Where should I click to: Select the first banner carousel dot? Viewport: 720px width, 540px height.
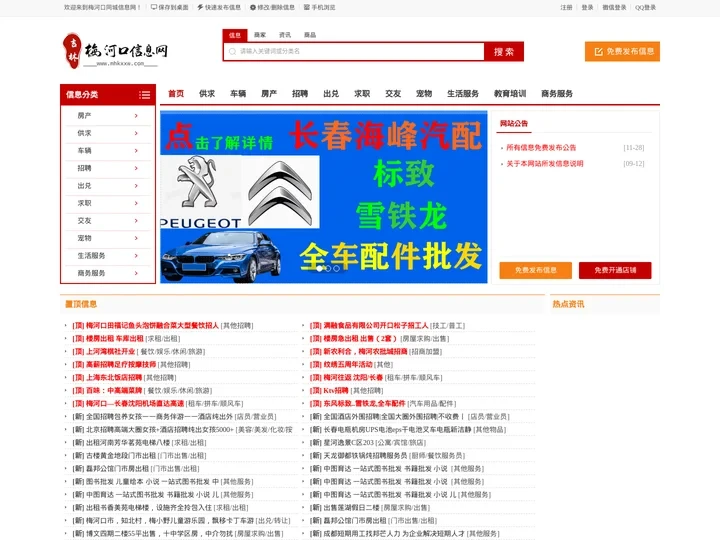(x=320, y=269)
